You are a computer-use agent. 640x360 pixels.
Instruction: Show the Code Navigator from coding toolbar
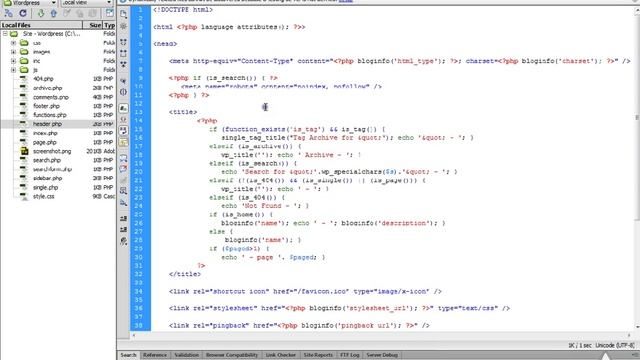[x=123, y=26]
